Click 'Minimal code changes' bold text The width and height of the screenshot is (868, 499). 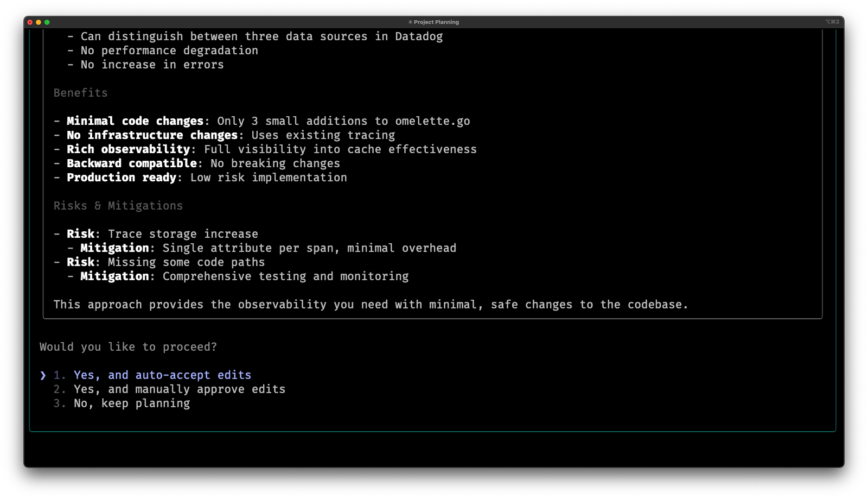pyautogui.click(x=135, y=121)
